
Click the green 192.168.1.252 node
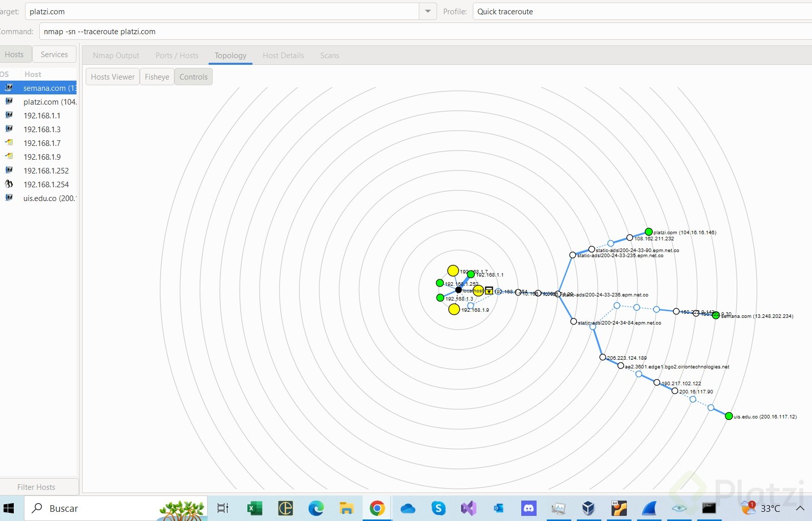coord(440,283)
